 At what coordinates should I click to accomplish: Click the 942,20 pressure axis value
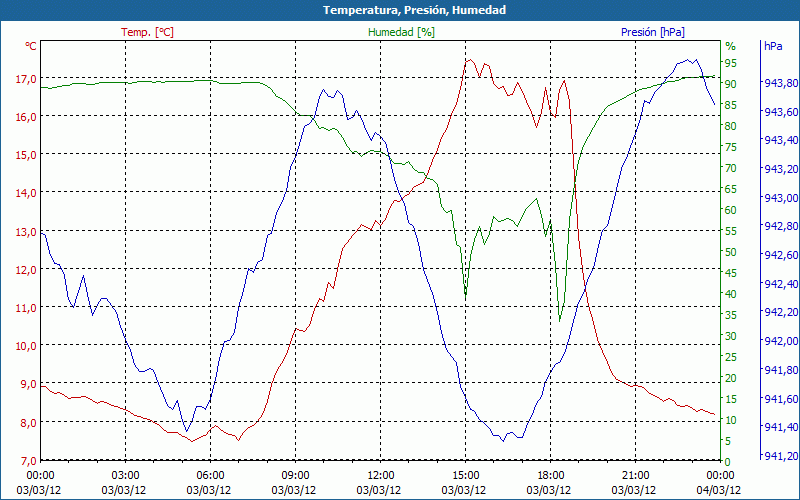pyautogui.click(x=780, y=312)
